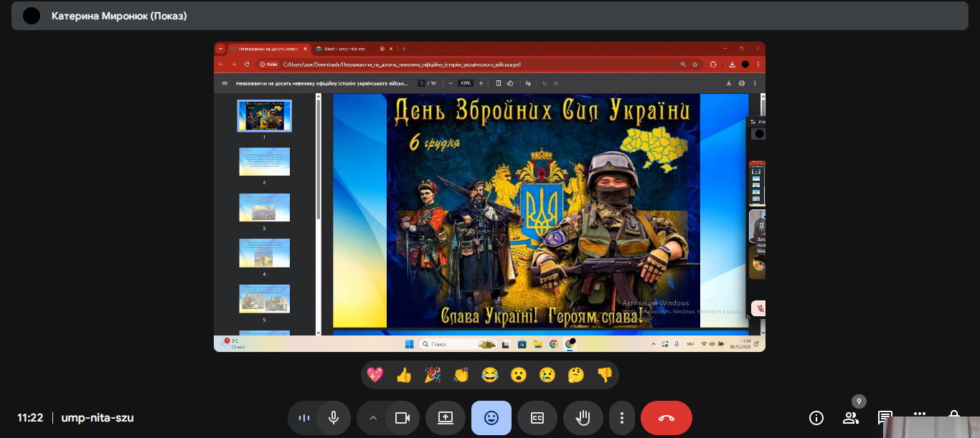Send a thumbs up reaction
Screen dimensions: 980x438
pyautogui.click(x=404, y=374)
